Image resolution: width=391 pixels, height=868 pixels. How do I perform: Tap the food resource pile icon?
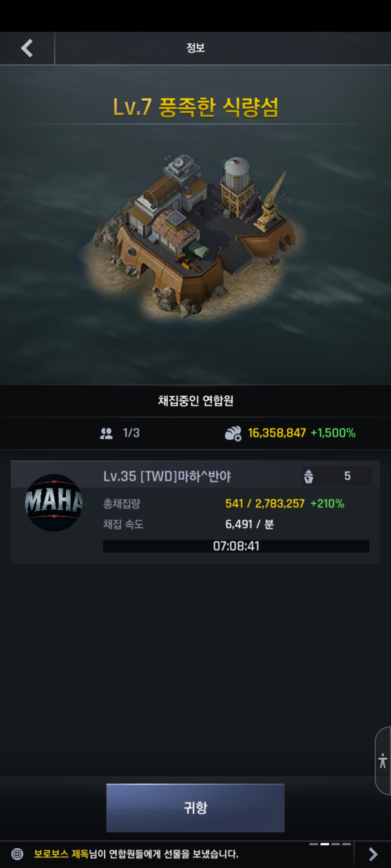point(233,433)
